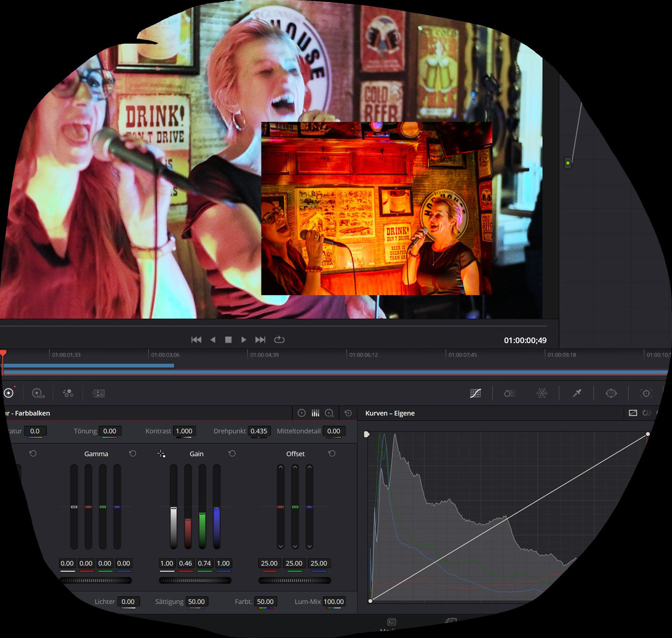The height and width of the screenshot is (638, 672).
Task: Switch primaries to log wheels mode
Action: [x=329, y=413]
